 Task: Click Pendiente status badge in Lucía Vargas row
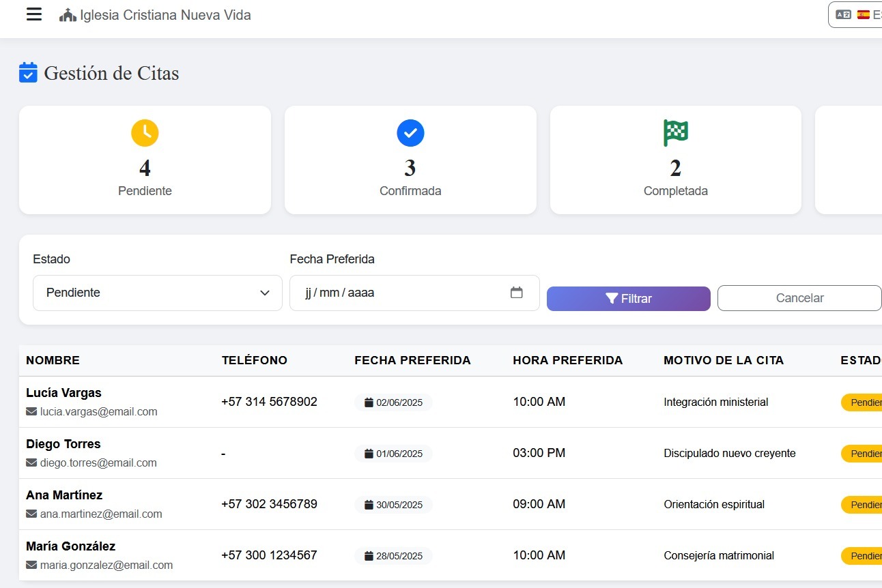pyautogui.click(x=862, y=402)
